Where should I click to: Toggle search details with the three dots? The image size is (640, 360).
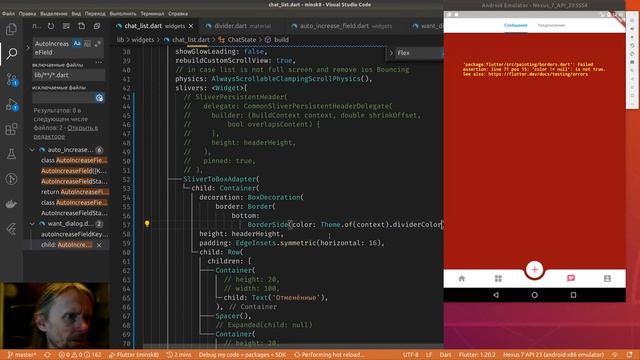pos(99,63)
